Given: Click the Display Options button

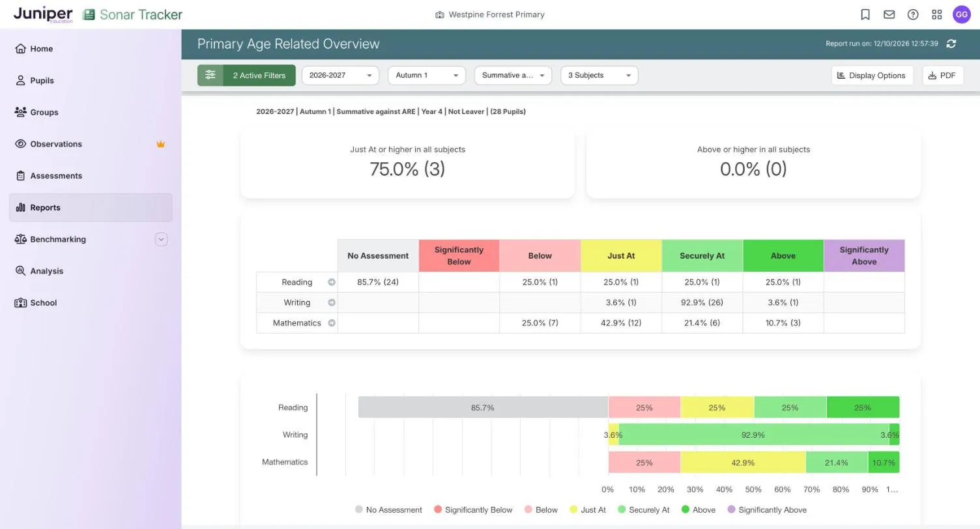Looking at the screenshot, I should (872, 75).
